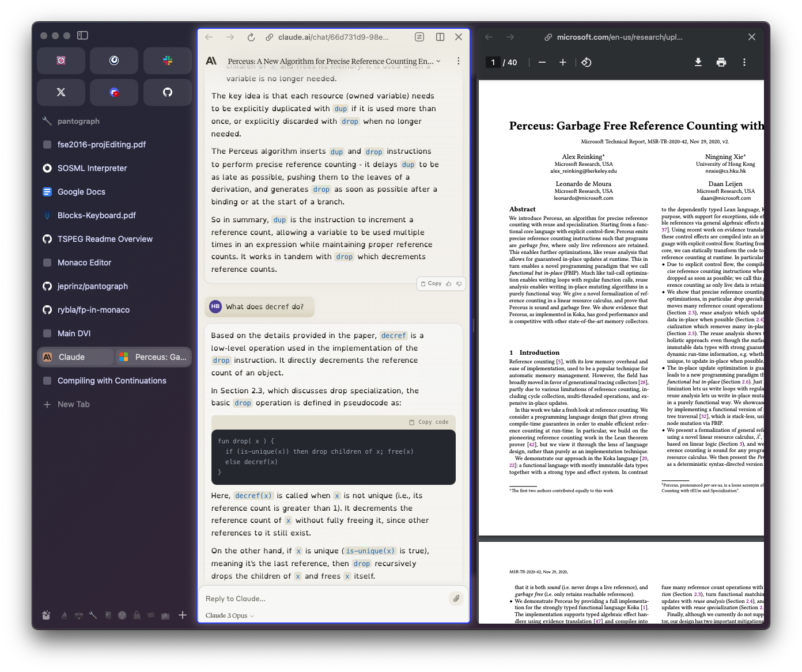This screenshot has width=802, height=672.
Task: Switch to the sailboat space icon
Action: tap(64, 615)
